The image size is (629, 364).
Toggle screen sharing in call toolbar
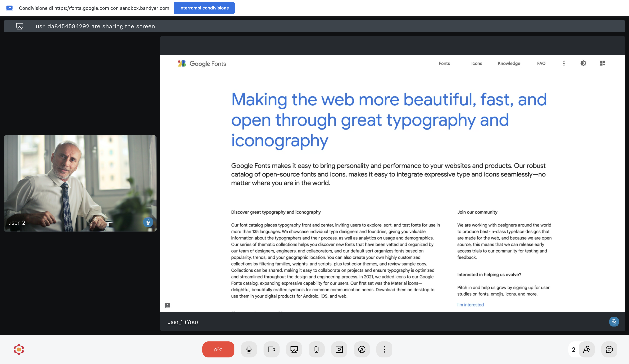[294, 349]
